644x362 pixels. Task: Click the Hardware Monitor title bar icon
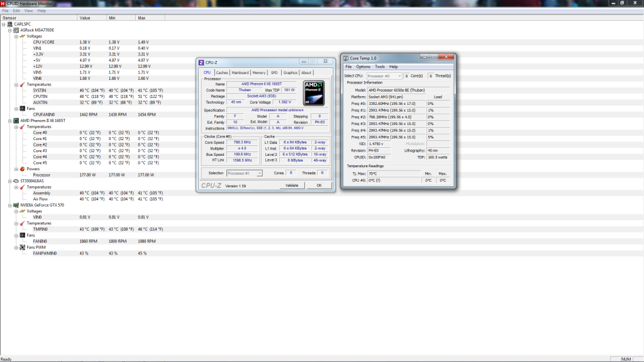click(x=3, y=3)
